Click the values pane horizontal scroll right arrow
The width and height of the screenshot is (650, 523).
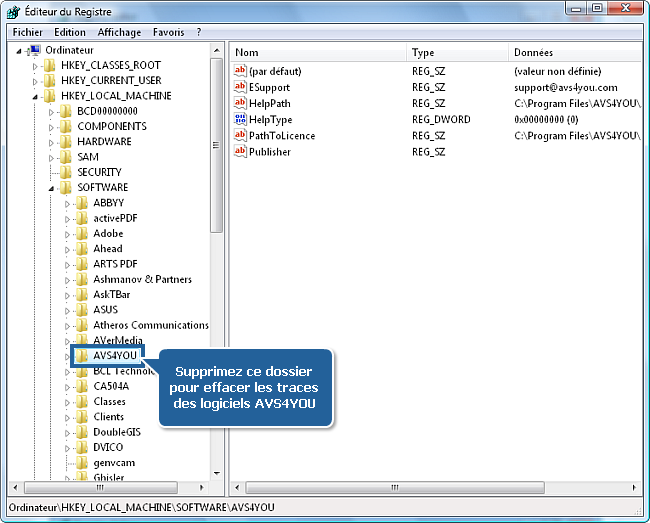(635, 488)
